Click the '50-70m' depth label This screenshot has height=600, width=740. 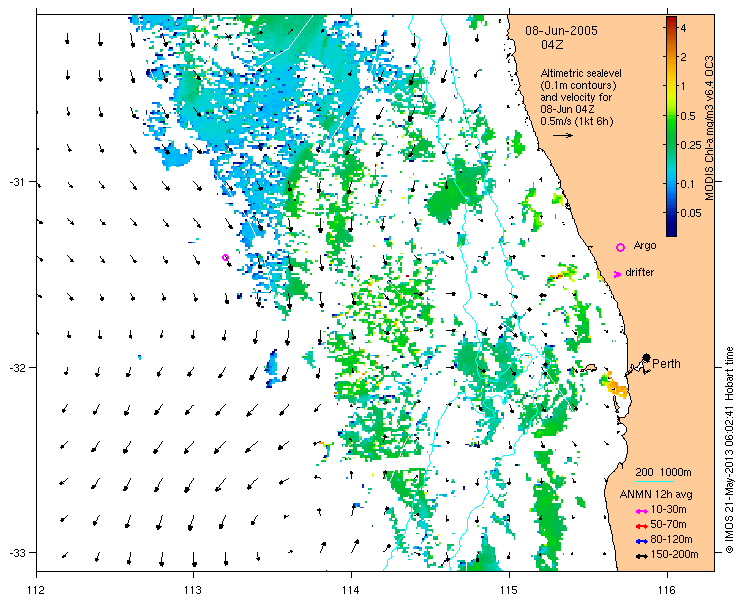point(668,524)
